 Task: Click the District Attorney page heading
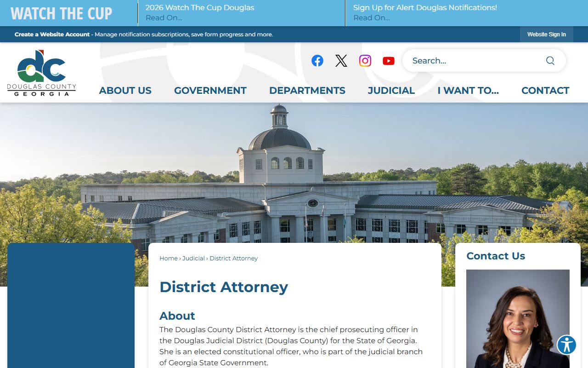click(x=224, y=287)
